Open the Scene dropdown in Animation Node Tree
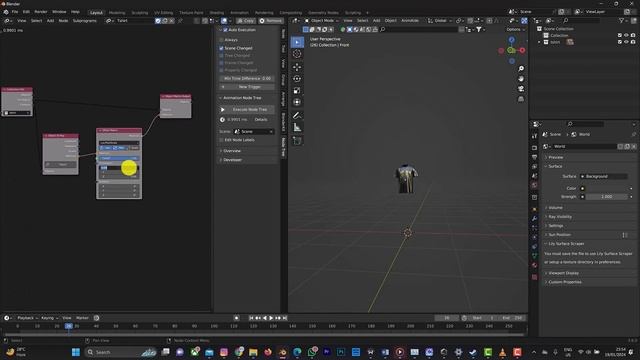 (x=253, y=131)
